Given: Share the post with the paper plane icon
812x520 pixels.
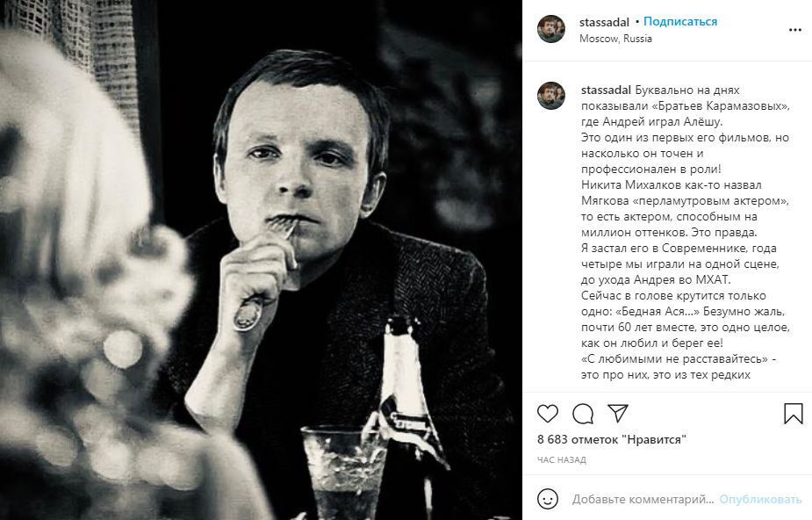Looking at the screenshot, I should click(618, 414).
